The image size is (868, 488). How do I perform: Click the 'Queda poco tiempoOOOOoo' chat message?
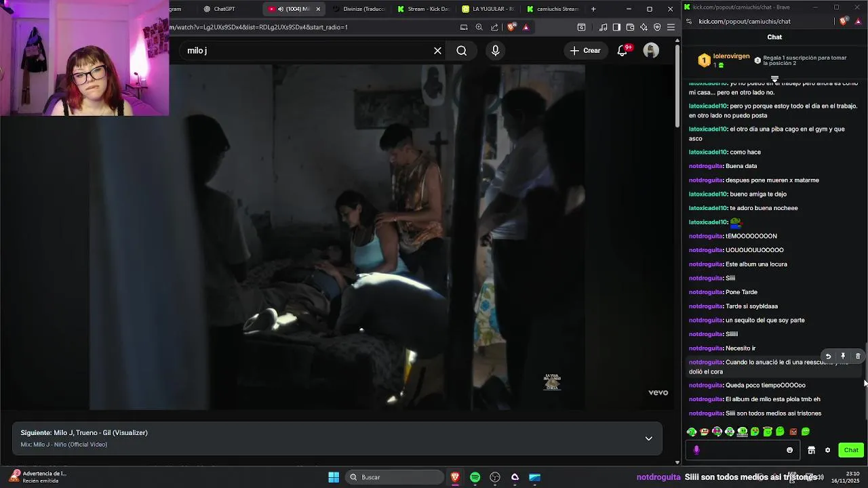point(766,385)
